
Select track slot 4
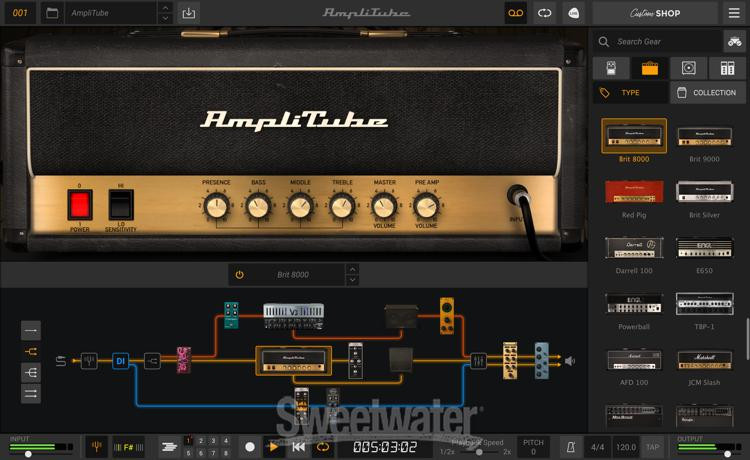click(x=226, y=441)
